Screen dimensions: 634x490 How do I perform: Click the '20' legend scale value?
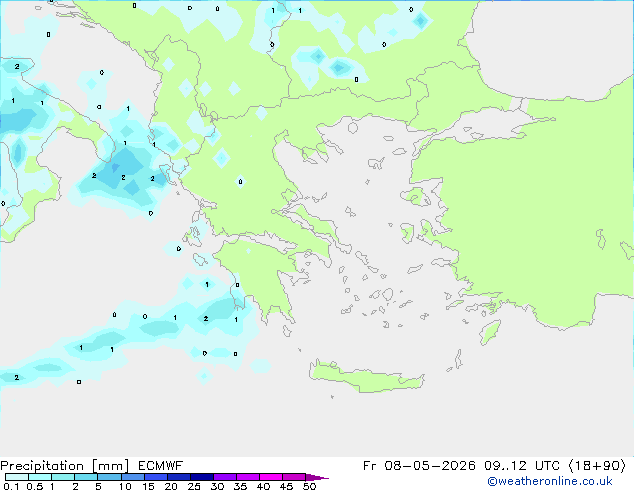pyautogui.click(x=171, y=486)
